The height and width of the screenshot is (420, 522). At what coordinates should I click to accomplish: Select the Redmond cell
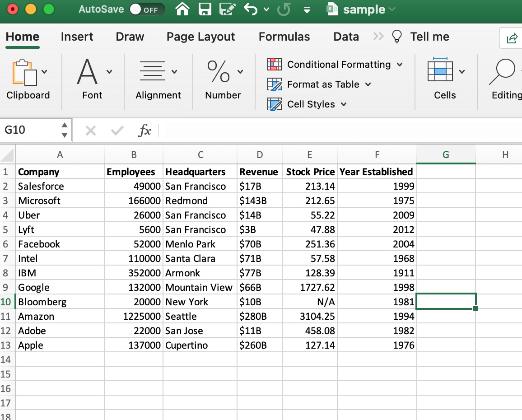[200, 201]
